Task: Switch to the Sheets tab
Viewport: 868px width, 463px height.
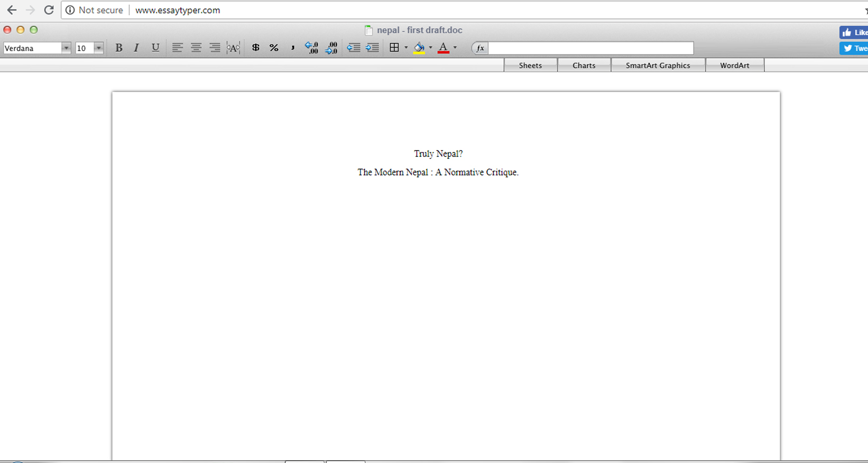Action: click(x=530, y=66)
